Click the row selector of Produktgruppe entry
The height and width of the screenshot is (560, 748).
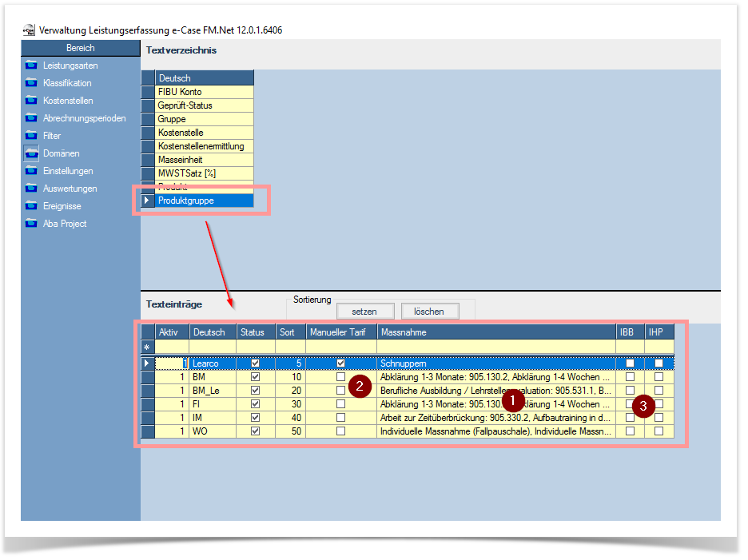pyautogui.click(x=147, y=201)
